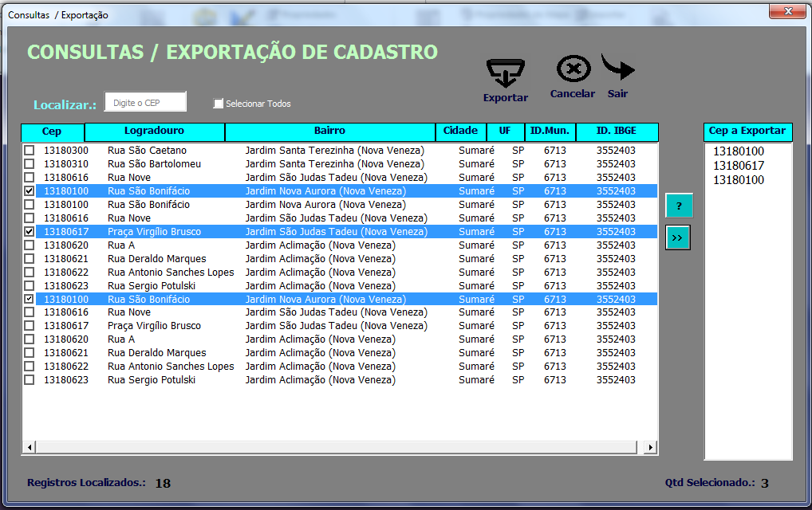The image size is (812, 510).
Task: Click the Digite o CEP input field
Action: (146, 102)
